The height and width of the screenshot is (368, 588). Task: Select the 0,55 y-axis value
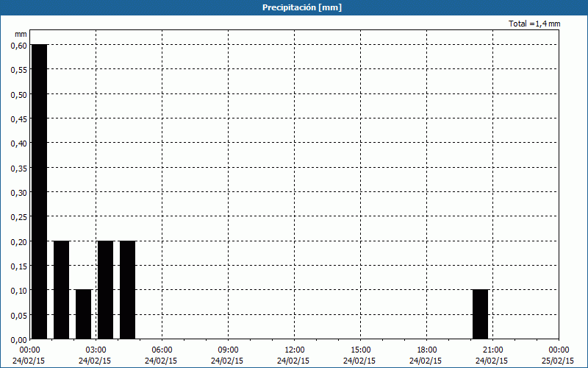(19, 70)
